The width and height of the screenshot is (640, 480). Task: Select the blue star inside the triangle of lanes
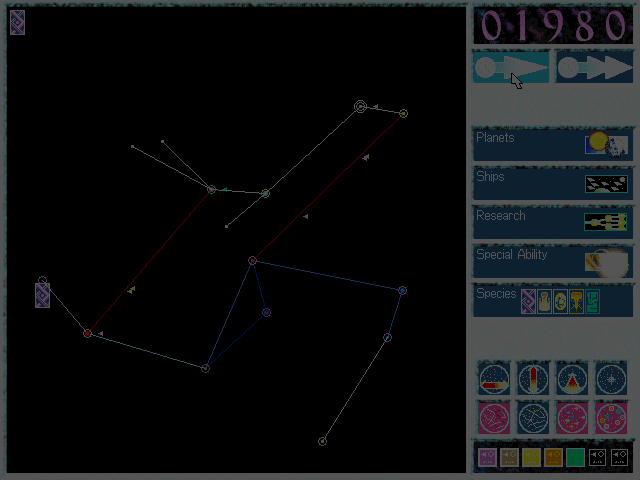267,313
